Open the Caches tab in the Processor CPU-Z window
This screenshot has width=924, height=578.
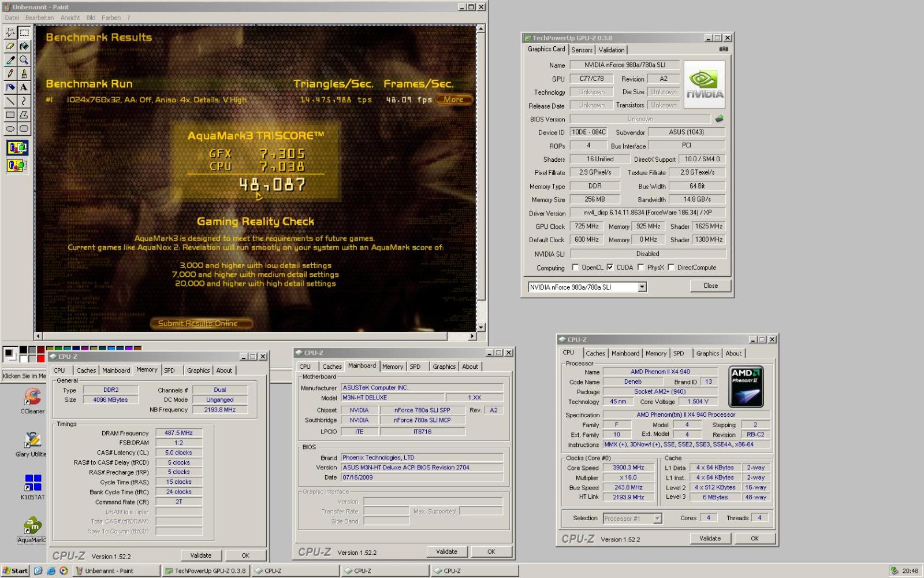point(595,353)
